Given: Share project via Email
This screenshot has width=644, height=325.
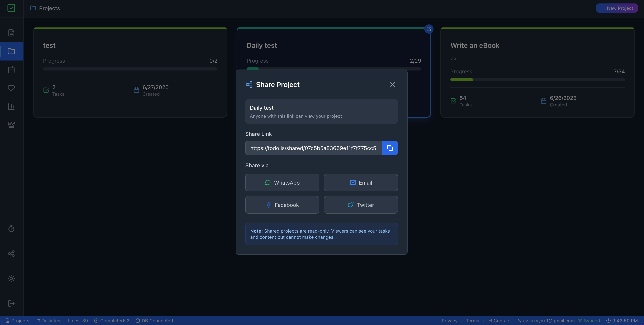Looking at the screenshot, I should click(x=361, y=182).
